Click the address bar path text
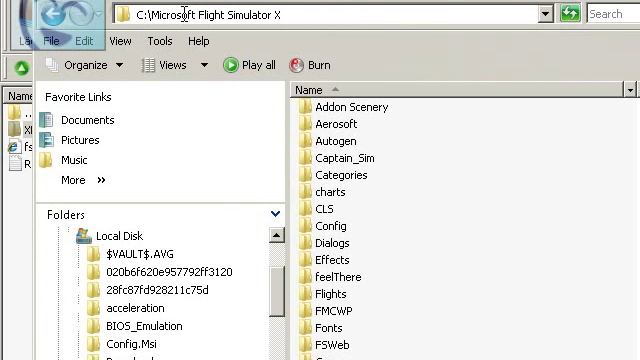This screenshot has height=360, width=640. 208,15
